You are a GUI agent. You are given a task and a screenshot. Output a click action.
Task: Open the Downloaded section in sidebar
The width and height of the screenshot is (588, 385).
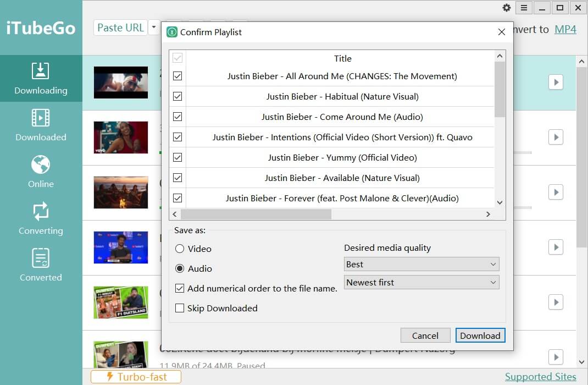pyautogui.click(x=41, y=125)
